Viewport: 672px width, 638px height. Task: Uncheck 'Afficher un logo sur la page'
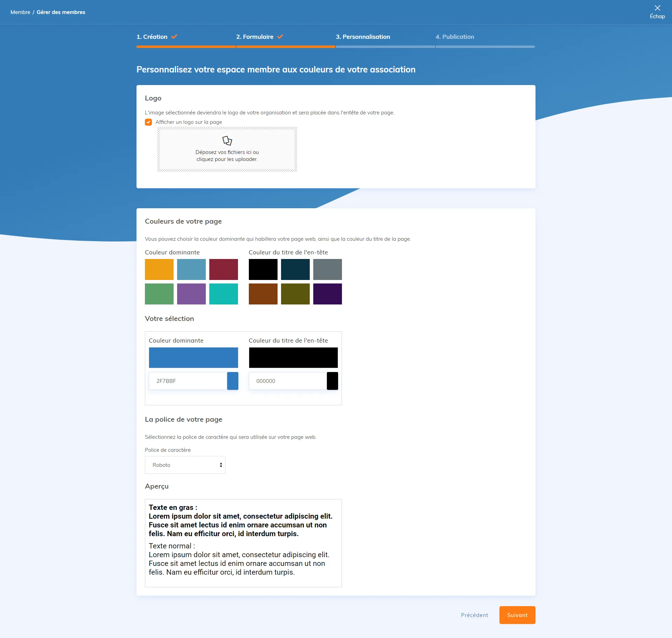point(148,122)
